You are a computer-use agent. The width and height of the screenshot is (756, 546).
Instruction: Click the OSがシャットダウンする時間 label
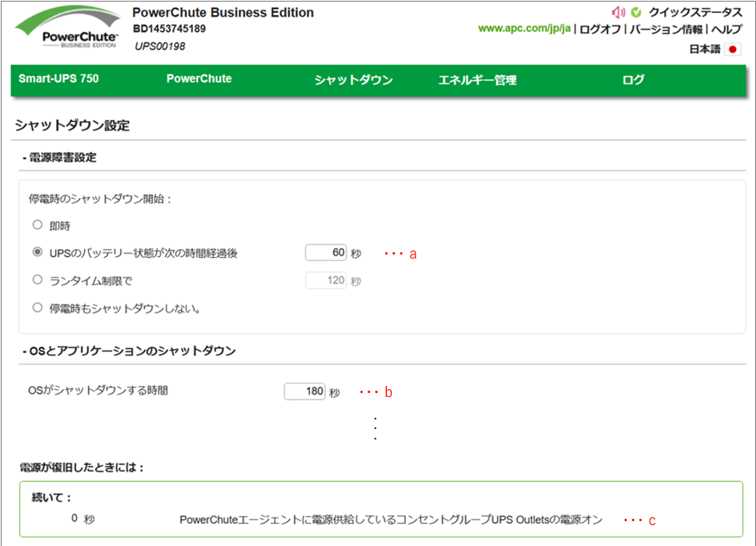click(98, 391)
